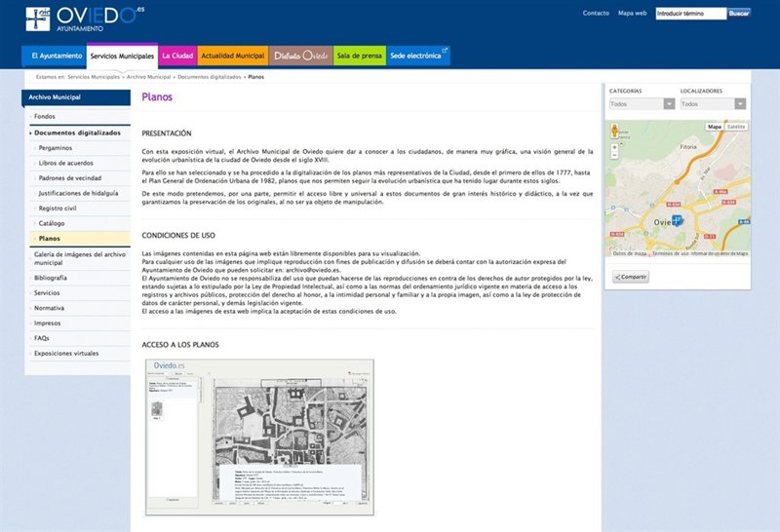Viewport: 780px width, 532px height.
Task: Open the Mapa web link
Action: coord(632,14)
